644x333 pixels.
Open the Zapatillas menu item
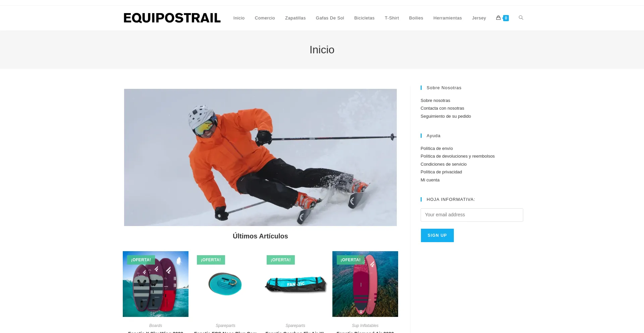pyautogui.click(x=295, y=18)
